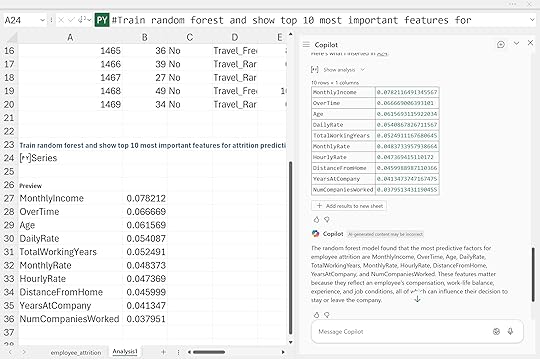Thumbs down the Copilot explanation below
This screenshot has width=540, height=360.
pyautogui.click(x=327, y=315)
